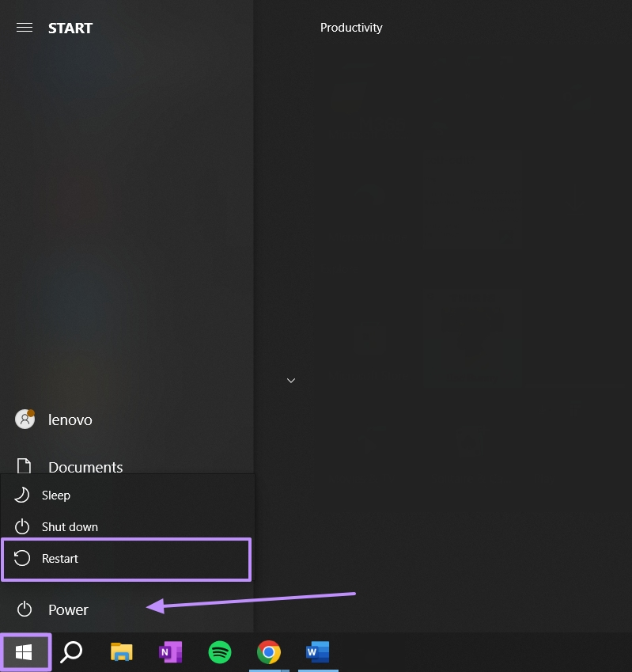
Task: Click the lenovo account name label
Action: click(x=70, y=420)
